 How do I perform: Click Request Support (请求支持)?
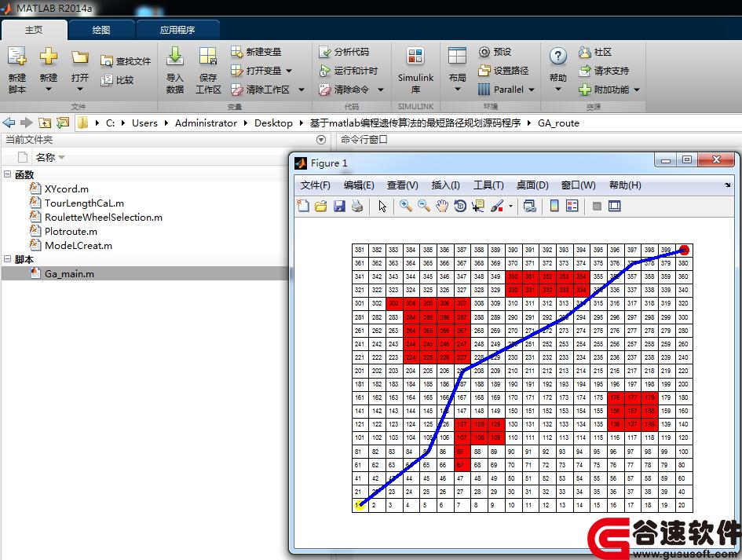click(604, 71)
